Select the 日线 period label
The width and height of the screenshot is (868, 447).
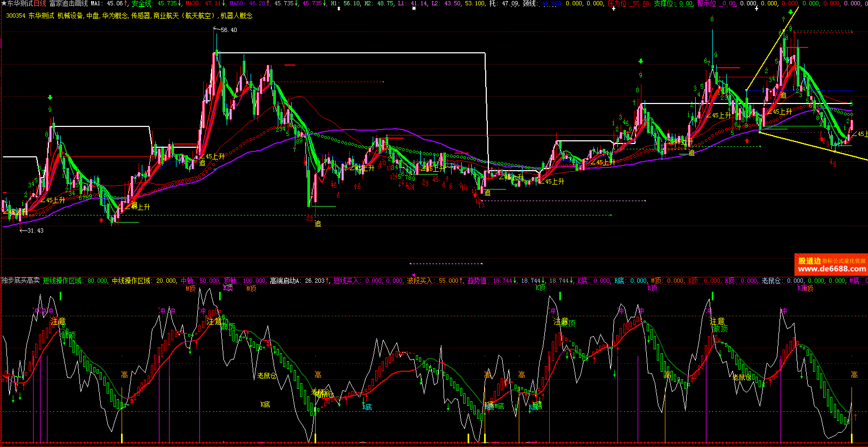(40, 4)
